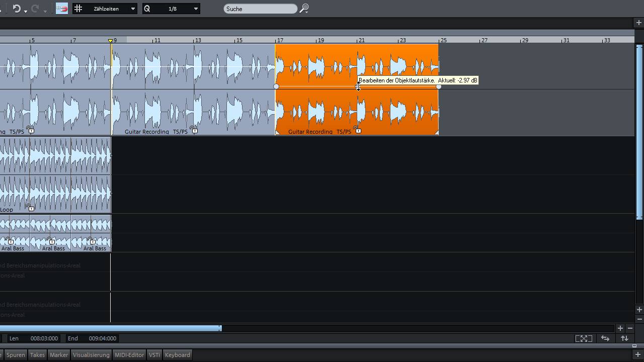Click lock icon on first Aral Bass object
Image resolution: width=644 pixels, height=362 pixels.
click(11, 241)
